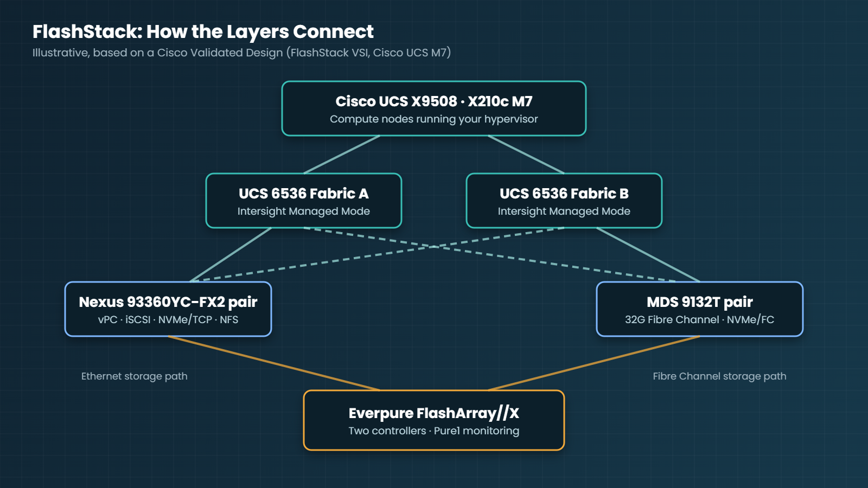
Task: Click 'Intersight Managed Mode' under Fabric A
Action: [x=304, y=211]
